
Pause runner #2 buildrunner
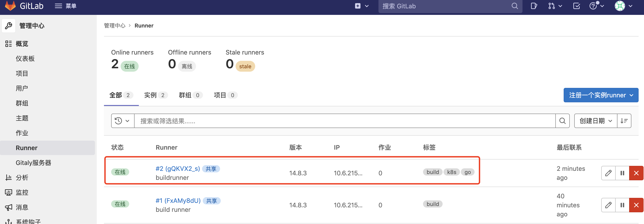tap(622, 173)
